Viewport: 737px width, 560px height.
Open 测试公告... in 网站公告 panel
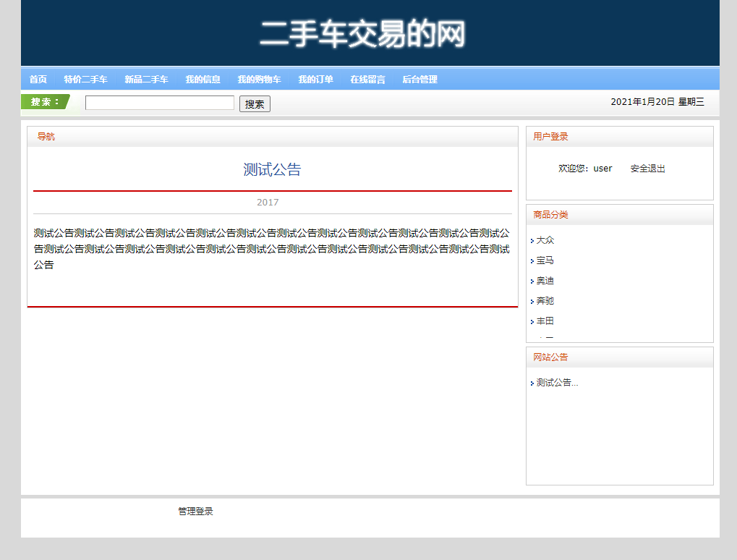click(557, 383)
